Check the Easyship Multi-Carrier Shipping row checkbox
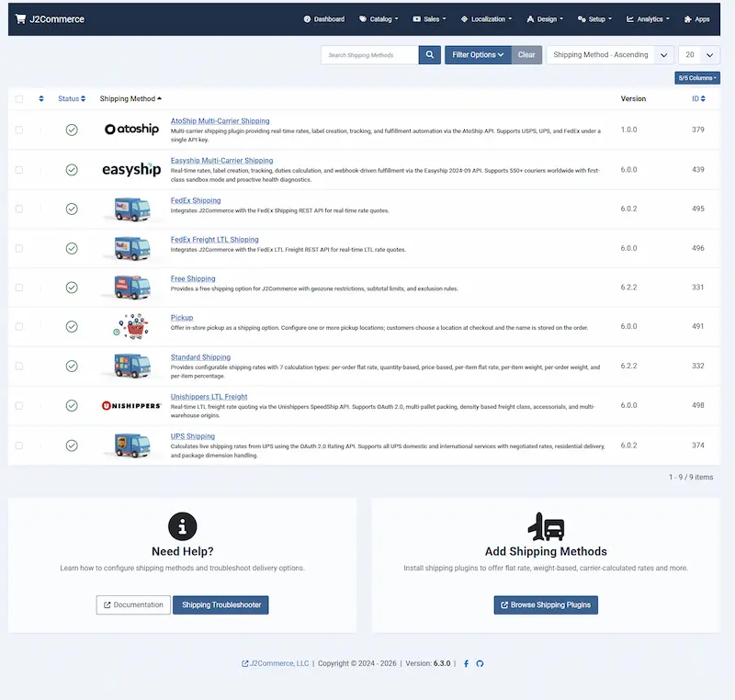735x700 pixels. [19, 170]
